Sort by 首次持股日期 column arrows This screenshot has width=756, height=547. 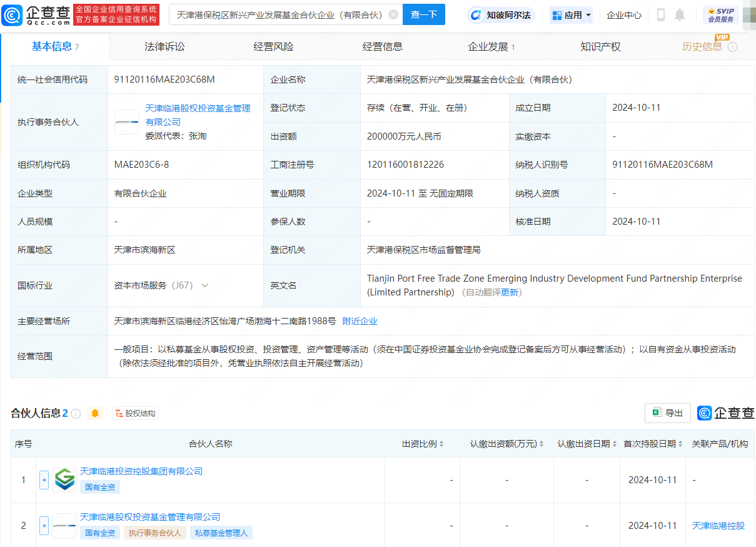(x=680, y=444)
